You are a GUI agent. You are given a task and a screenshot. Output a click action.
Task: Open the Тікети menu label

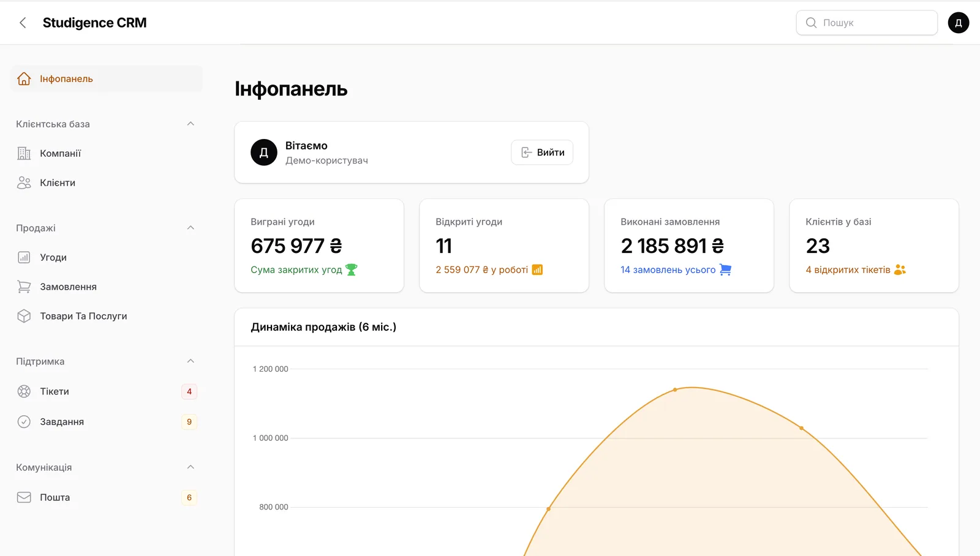55,391
